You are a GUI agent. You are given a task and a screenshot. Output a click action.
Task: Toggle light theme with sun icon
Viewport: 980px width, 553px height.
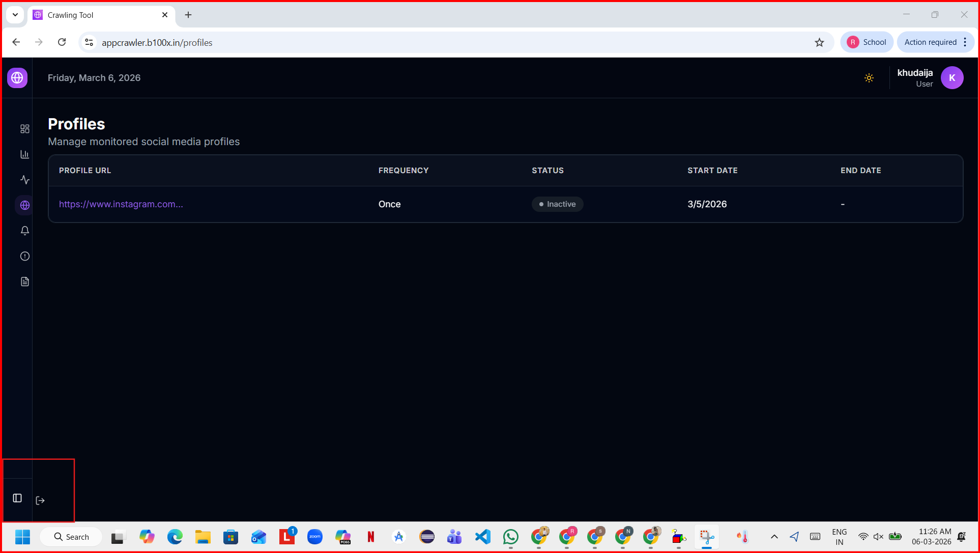tap(869, 78)
